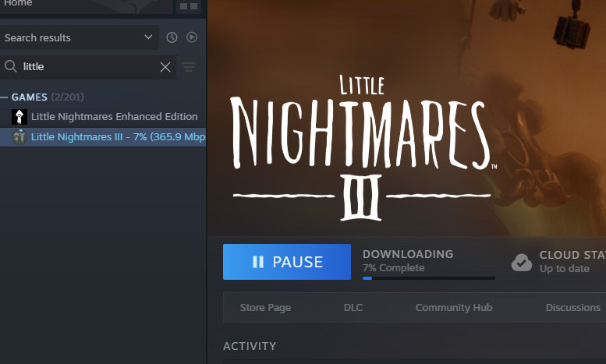Click the magnifier search icon

pyautogui.click(x=11, y=66)
